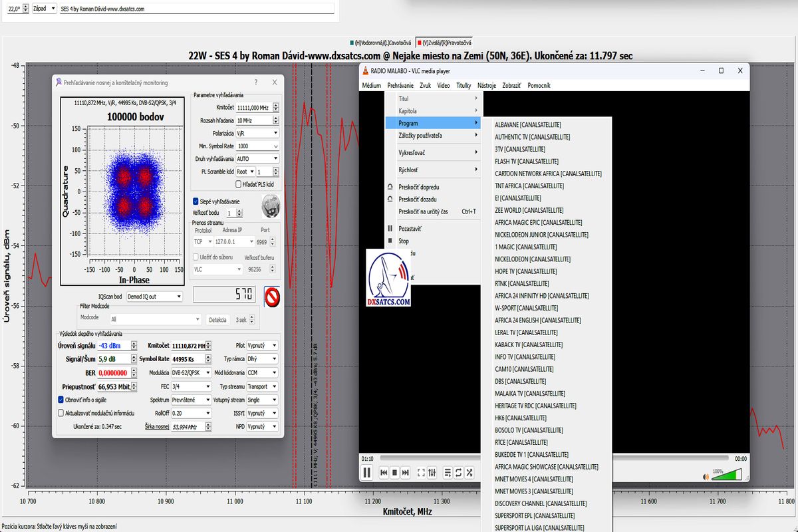Expand the Druh vyhľadávania AUTO dropdown
The height and width of the screenshot is (532, 798).
coord(258,159)
